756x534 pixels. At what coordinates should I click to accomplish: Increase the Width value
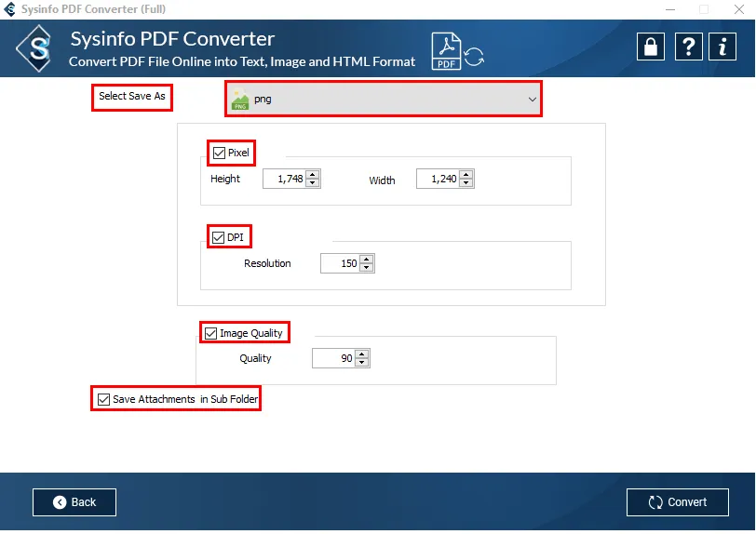click(466, 175)
